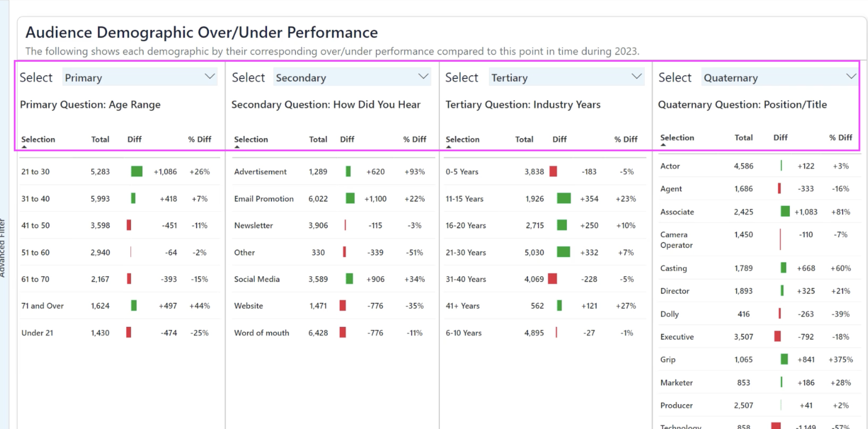This screenshot has width=868, height=429.
Task: Open the Tertiary select dropdown
Action: (x=566, y=77)
